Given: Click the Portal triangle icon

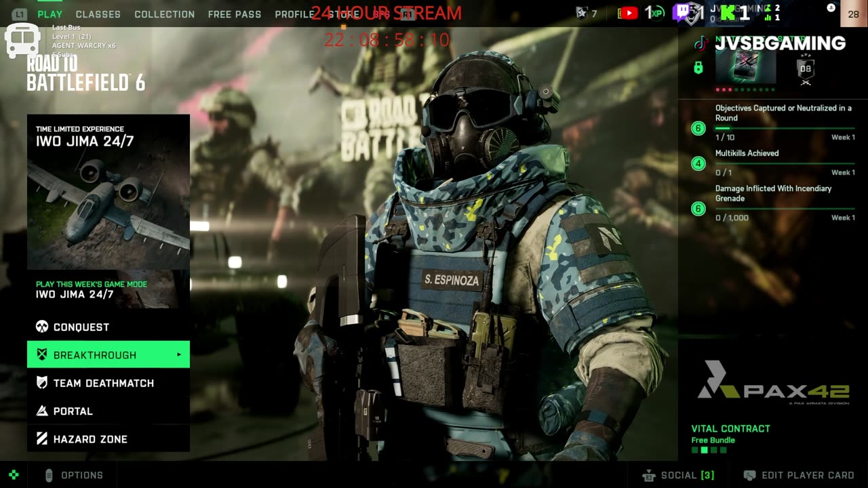Looking at the screenshot, I should pyautogui.click(x=42, y=411).
